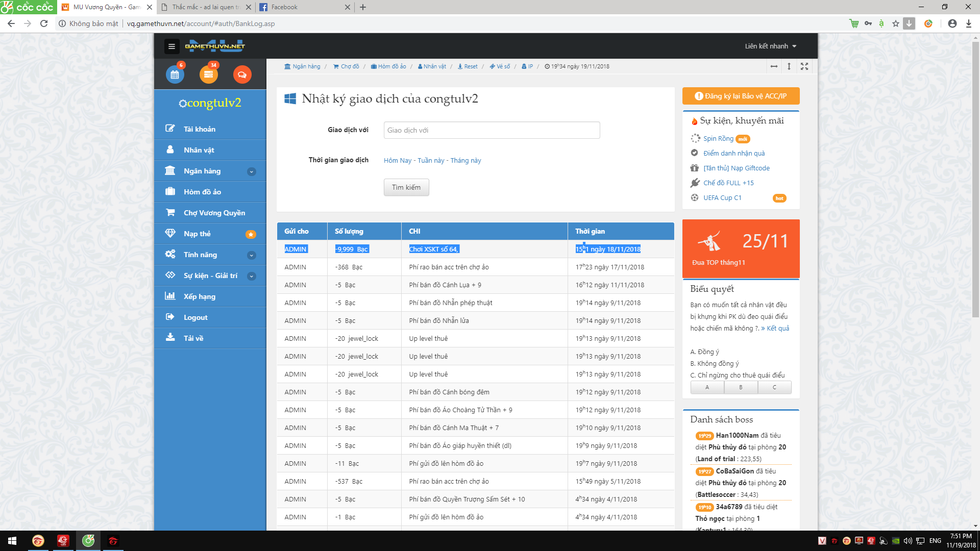Click horizontal resize arrows icon in breadcrumb bar
The height and width of the screenshot is (551, 980).
click(774, 66)
